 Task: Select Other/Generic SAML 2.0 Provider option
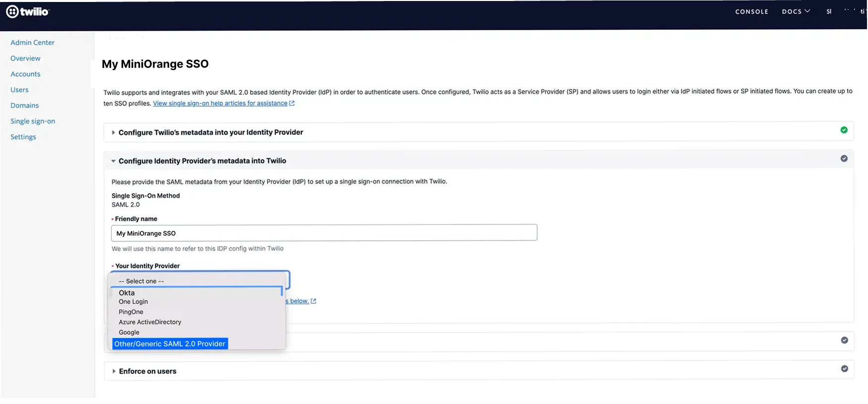(170, 344)
